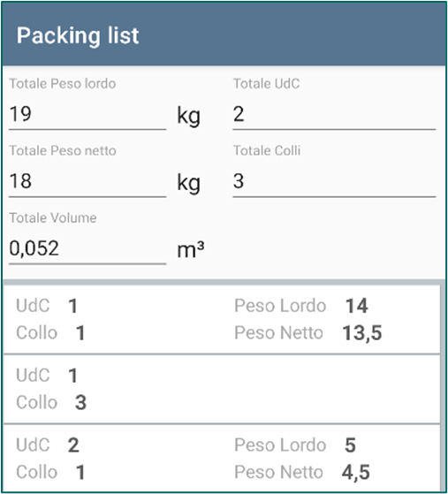448x494 pixels.
Task: Open the UdC 1 Collo 1 row
Action: [x=222, y=319]
